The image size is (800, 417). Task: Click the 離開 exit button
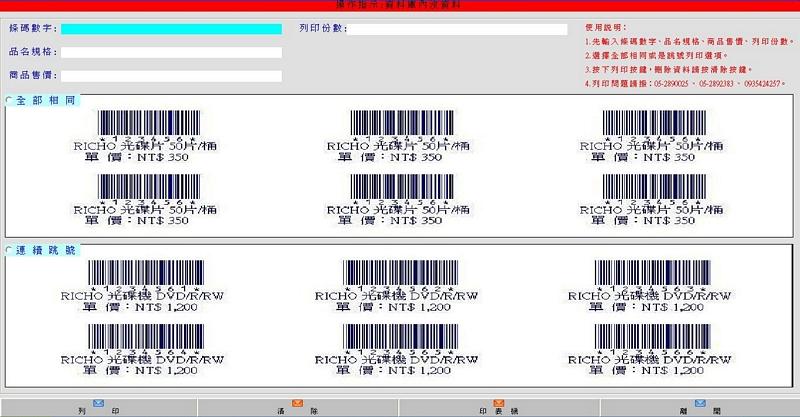(x=700, y=408)
